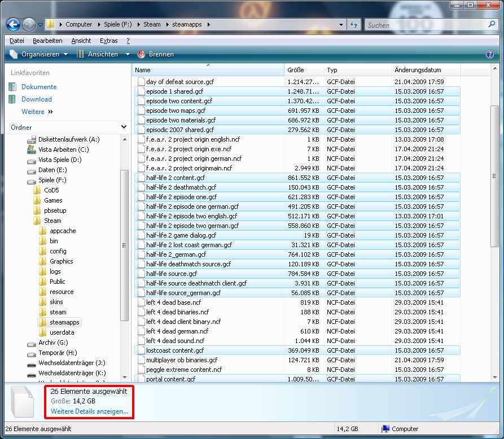This screenshot has width=504, height=439.
Task: Select f.e.a.r. 2 project origin exe.ncf
Action: coord(189,149)
